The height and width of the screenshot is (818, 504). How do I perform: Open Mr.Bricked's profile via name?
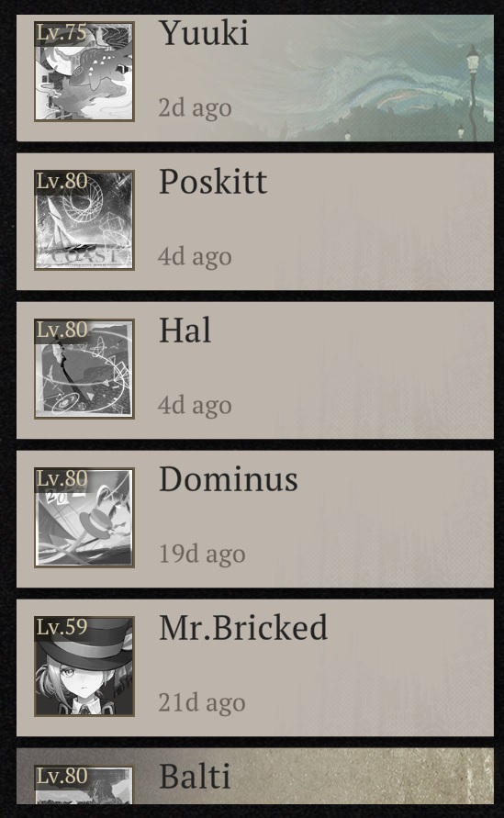(x=243, y=628)
